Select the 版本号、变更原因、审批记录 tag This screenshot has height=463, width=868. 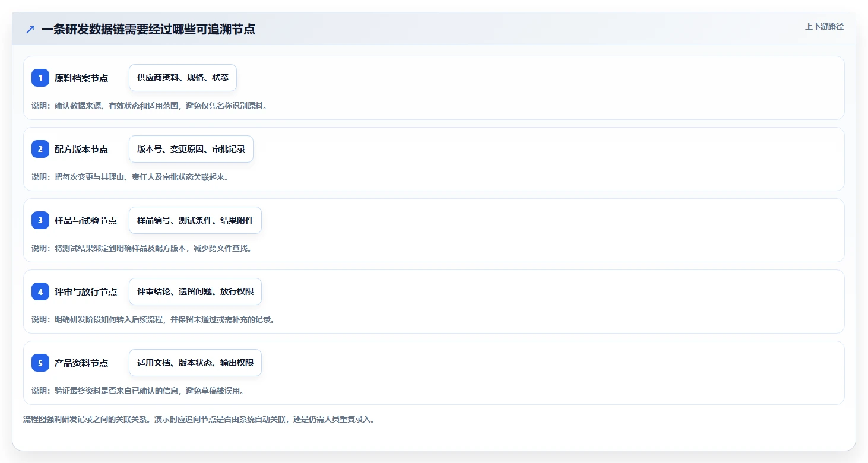(x=191, y=149)
